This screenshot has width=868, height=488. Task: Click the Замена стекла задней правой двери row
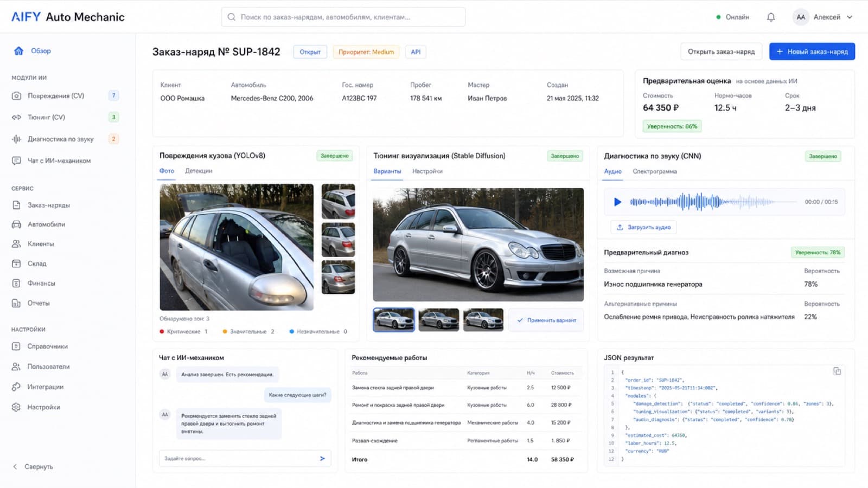pos(467,388)
